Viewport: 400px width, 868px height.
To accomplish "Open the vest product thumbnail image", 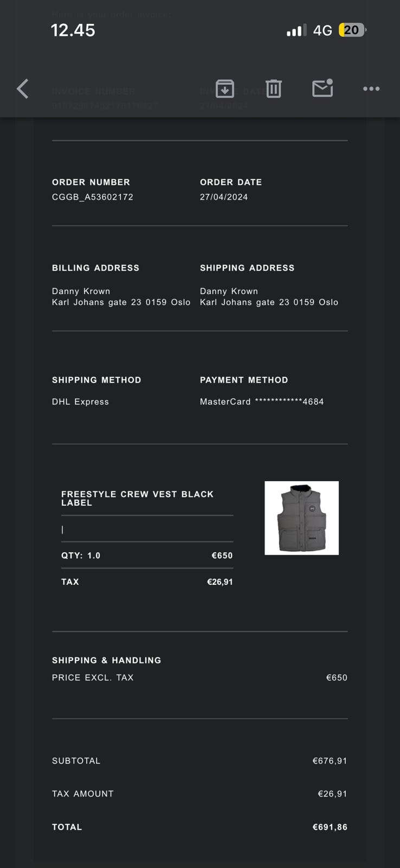I will coord(301,518).
